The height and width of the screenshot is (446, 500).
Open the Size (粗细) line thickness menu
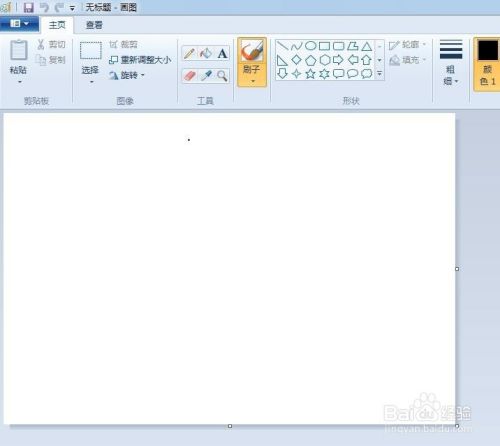coord(451,62)
